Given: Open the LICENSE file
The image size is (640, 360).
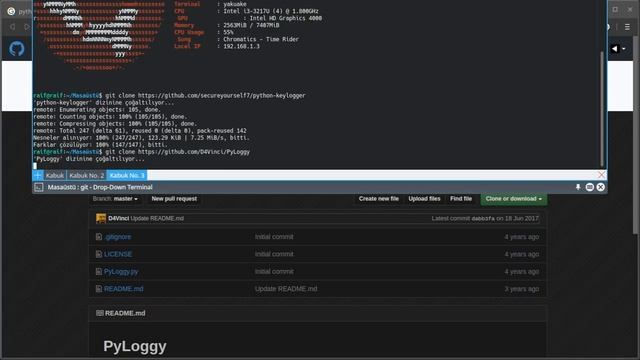Looking at the screenshot, I should pyautogui.click(x=118, y=254).
